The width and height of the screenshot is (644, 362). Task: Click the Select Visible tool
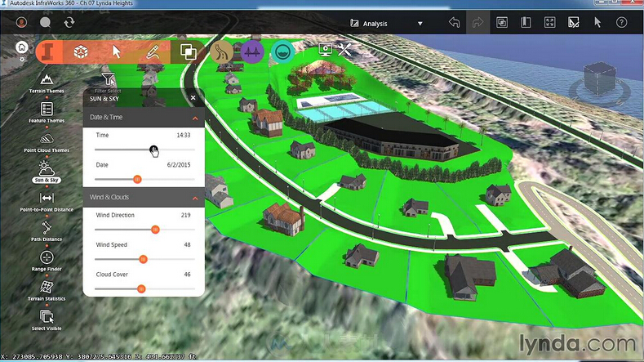coord(47,317)
